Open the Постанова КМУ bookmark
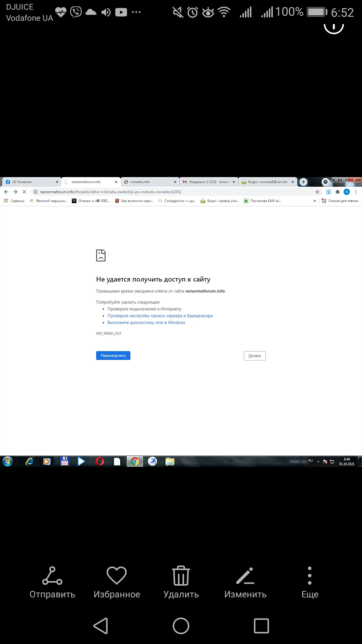The width and height of the screenshot is (362, 644). 262,201
